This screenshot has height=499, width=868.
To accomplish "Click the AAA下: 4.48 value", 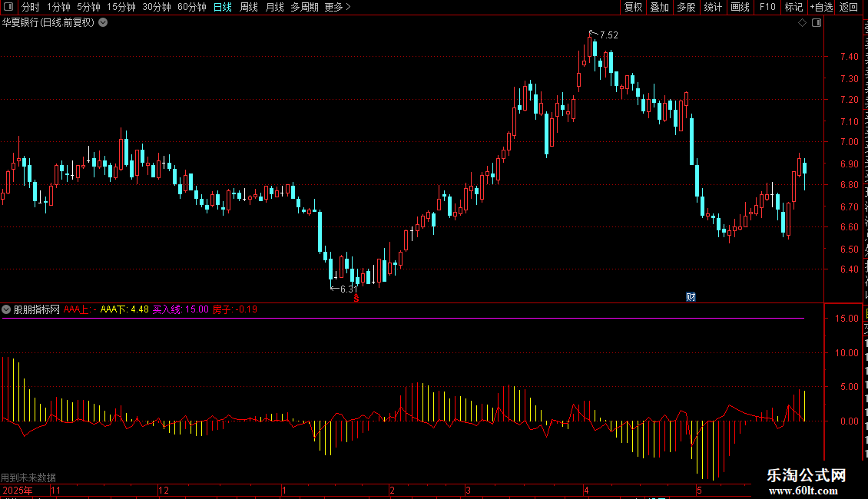I will 124,309.
